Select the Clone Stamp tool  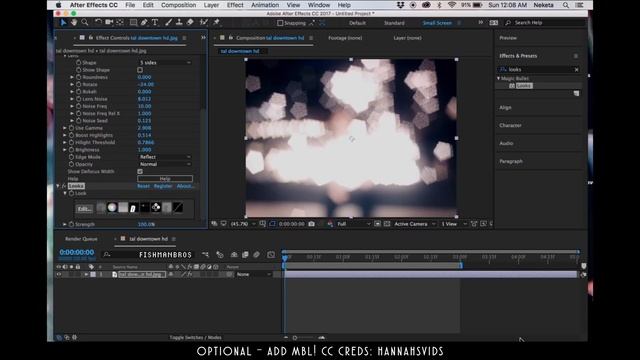(179, 22)
